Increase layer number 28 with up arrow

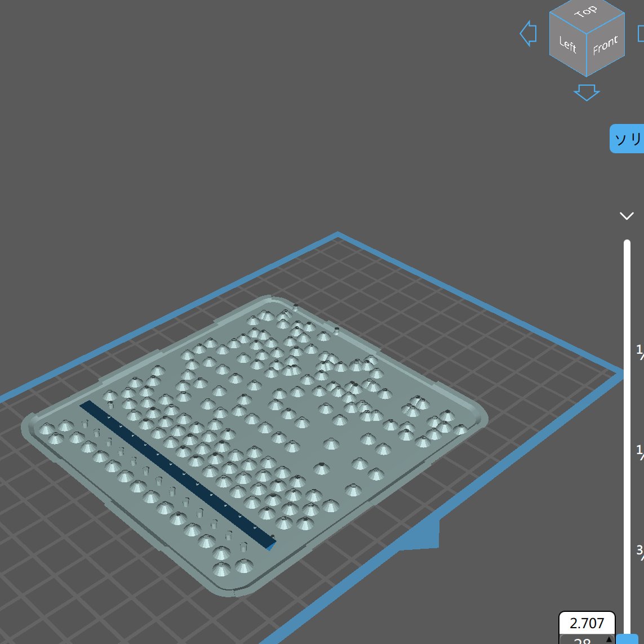click(609, 640)
